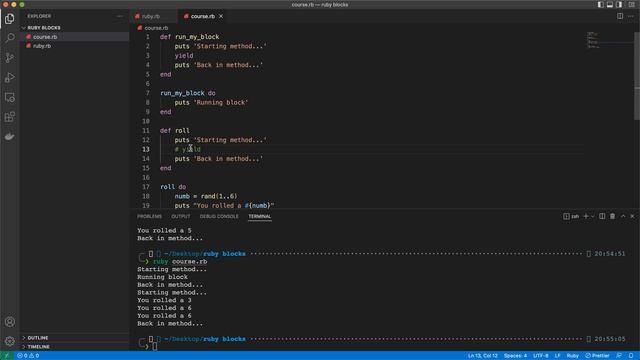This screenshot has width=640, height=360.
Task: Close the course.rb tab
Action: click(221, 16)
